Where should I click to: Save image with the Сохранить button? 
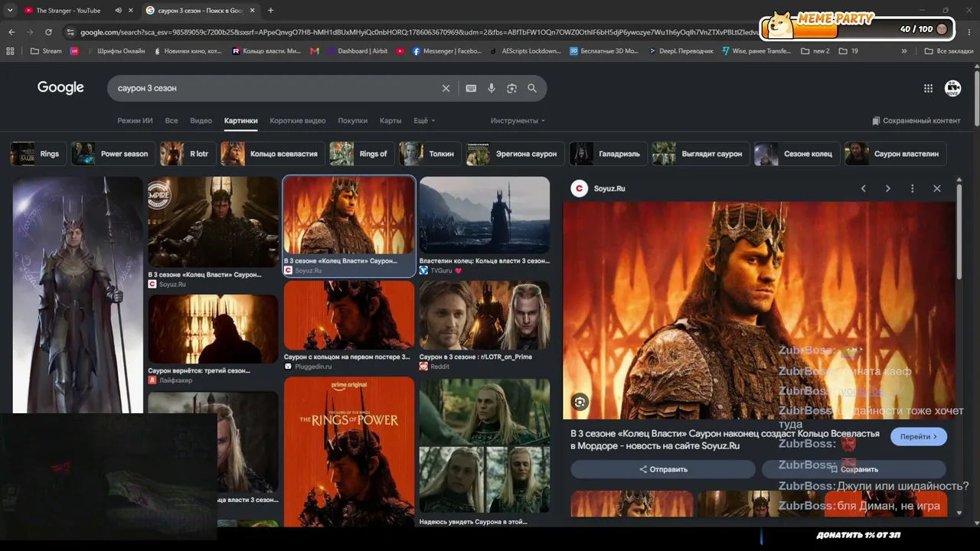pyautogui.click(x=854, y=469)
